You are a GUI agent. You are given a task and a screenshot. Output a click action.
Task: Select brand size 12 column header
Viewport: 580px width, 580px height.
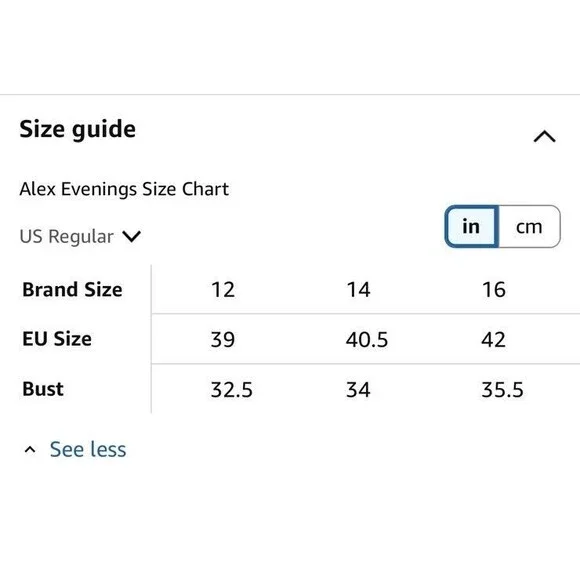223,289
